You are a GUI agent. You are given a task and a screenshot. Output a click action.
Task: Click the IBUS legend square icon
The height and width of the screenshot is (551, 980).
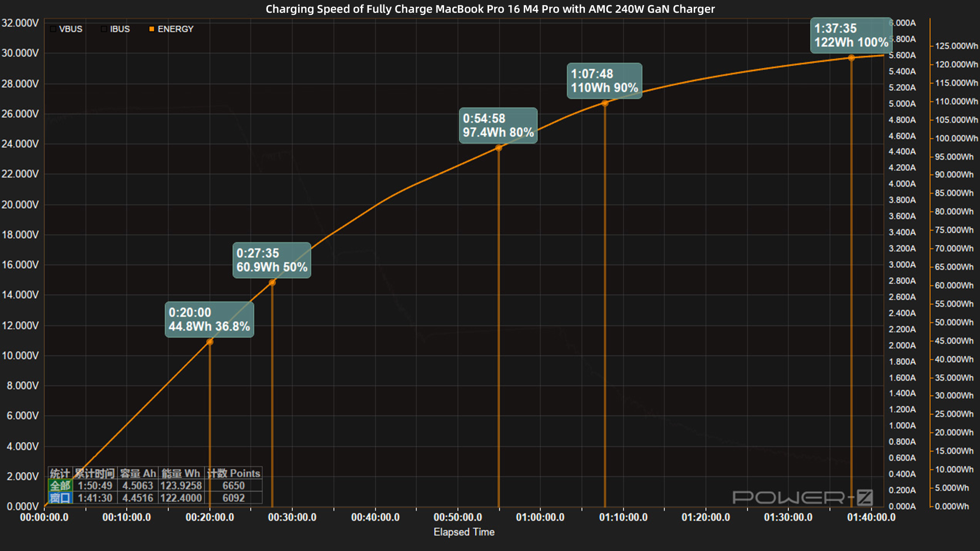(104, 29)
